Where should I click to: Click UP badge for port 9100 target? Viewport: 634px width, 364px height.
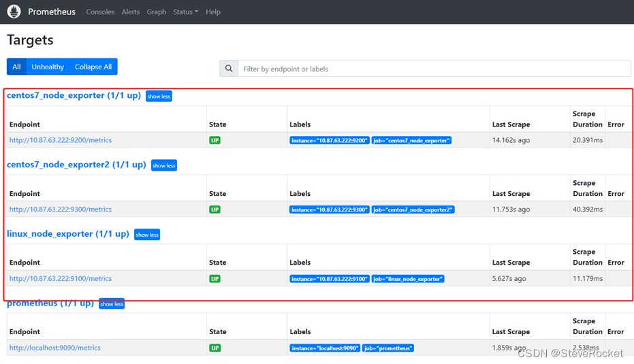click(x=215, y=279)
